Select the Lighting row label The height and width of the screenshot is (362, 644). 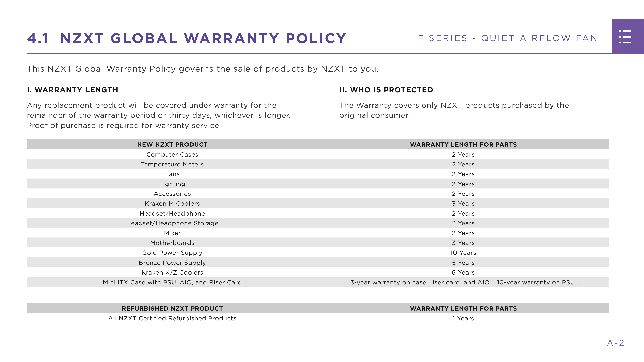172,184
